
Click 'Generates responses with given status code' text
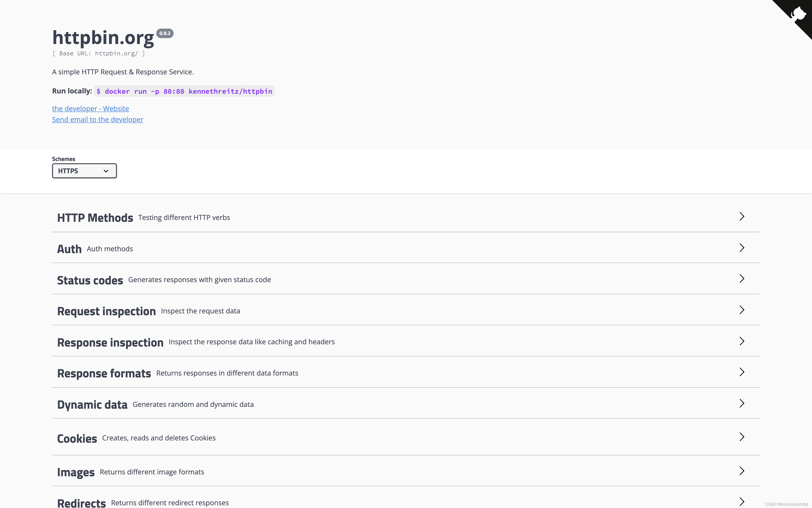point(199,280)
